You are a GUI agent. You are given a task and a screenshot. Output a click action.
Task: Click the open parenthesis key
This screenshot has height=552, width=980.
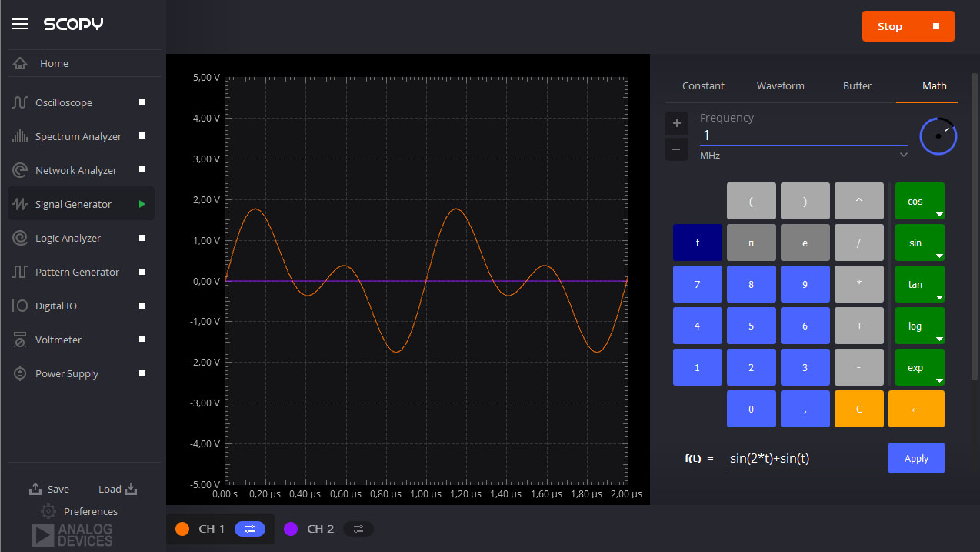(x=752, y=201)
